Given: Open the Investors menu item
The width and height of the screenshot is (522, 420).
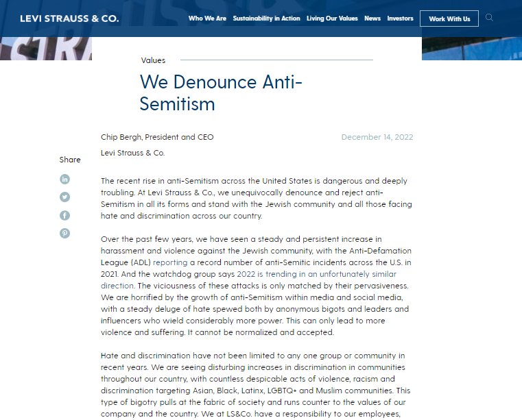Looking at the screenshot, I should pyautogui.click(x=400, y=18).
